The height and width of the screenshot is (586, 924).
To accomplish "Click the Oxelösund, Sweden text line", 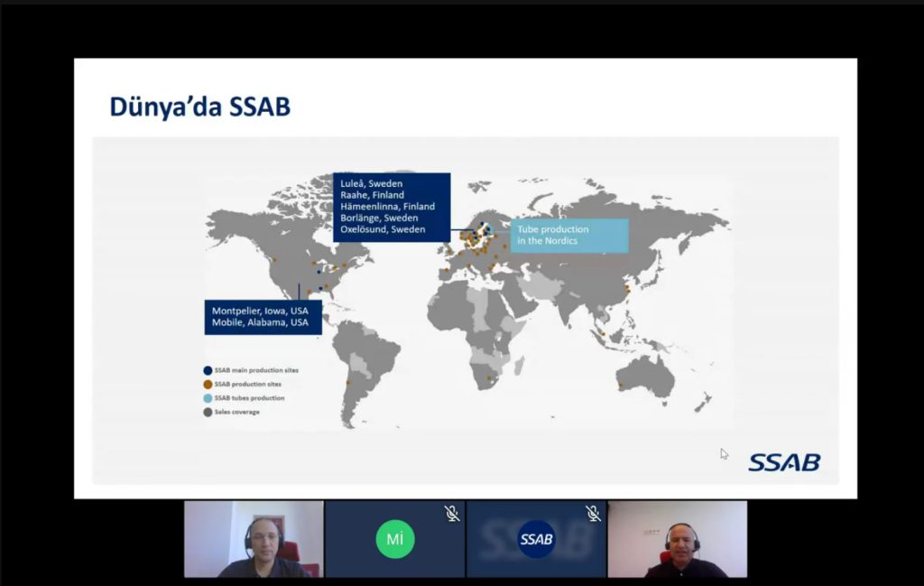I will pyautogui.click(x=382, y=229).
